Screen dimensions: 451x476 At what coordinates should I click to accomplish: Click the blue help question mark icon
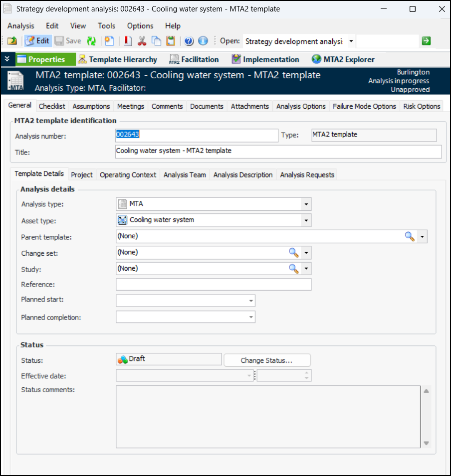pyautogui.click(x=189, y=41)
